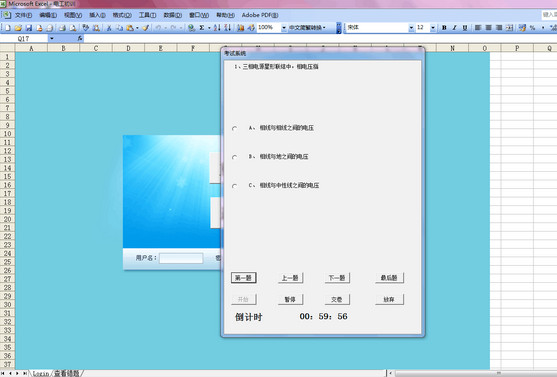The width and height of the screenshot is (557, 377).
Task: Click the Print icon in toolbar
Action: click(62, 28)
